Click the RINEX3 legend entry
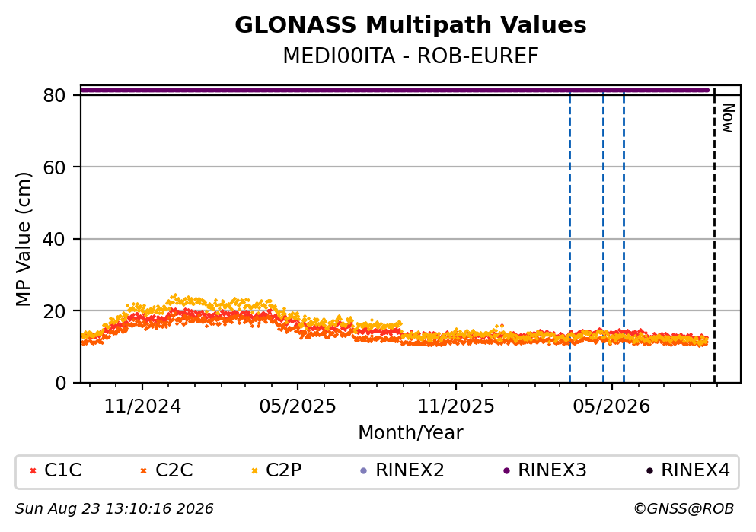Image resolution: width=756 pixels, height=532 pixels. (545, 470)
